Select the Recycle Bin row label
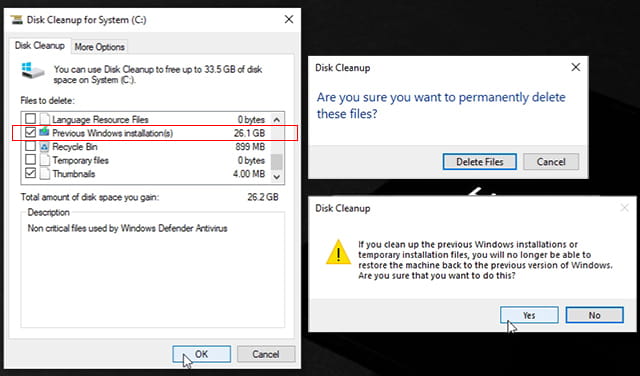This screenshot has height=376, width=640. coord(75,147)
